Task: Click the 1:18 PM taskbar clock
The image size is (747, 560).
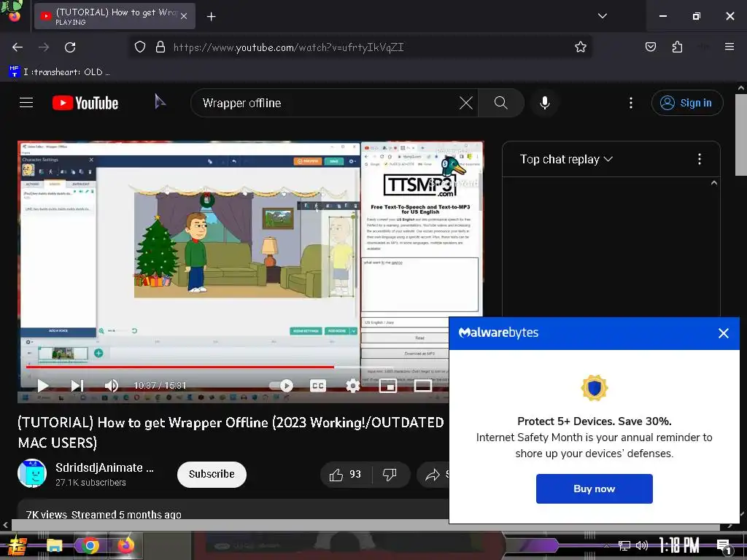Action: click(x=679, y=545)
